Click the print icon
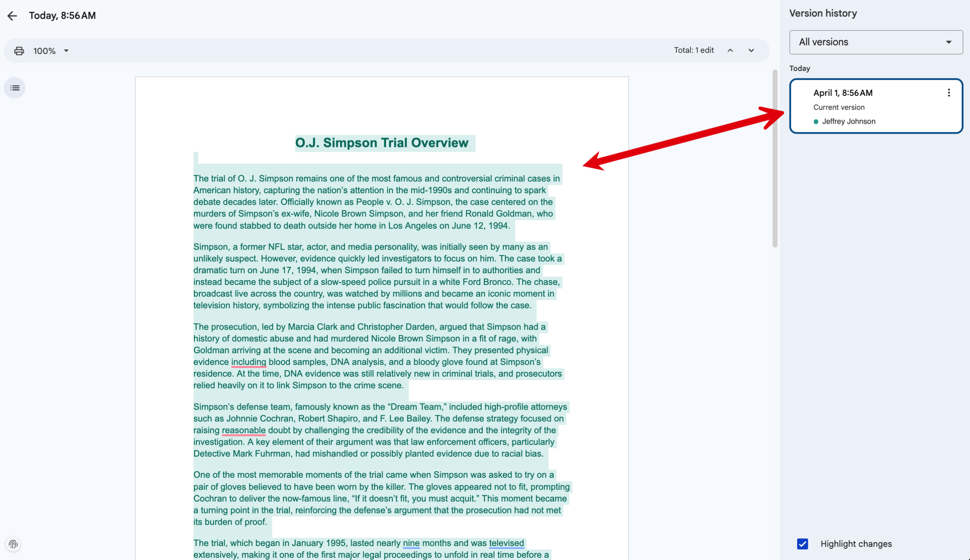Viewport: 970px width, 560px height. [x=19, y=51]
